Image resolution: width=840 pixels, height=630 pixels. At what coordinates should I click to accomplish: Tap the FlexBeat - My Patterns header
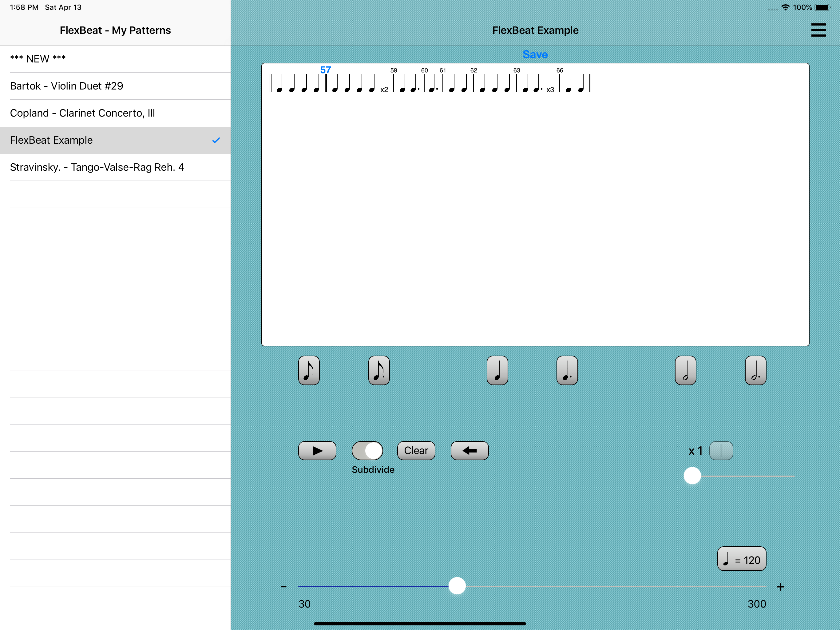click(x=115, y=30)
